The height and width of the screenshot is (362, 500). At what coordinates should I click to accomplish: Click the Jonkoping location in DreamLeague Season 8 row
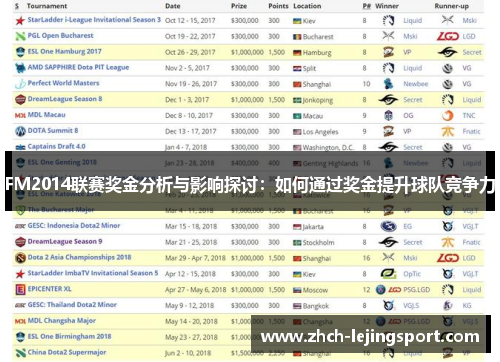317,100
